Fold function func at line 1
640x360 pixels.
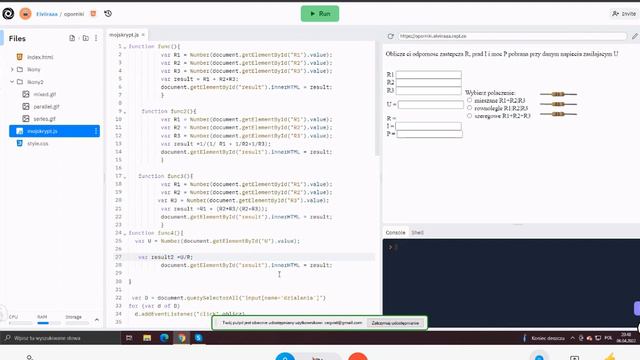pyautogui.click(x=125, y=47)
